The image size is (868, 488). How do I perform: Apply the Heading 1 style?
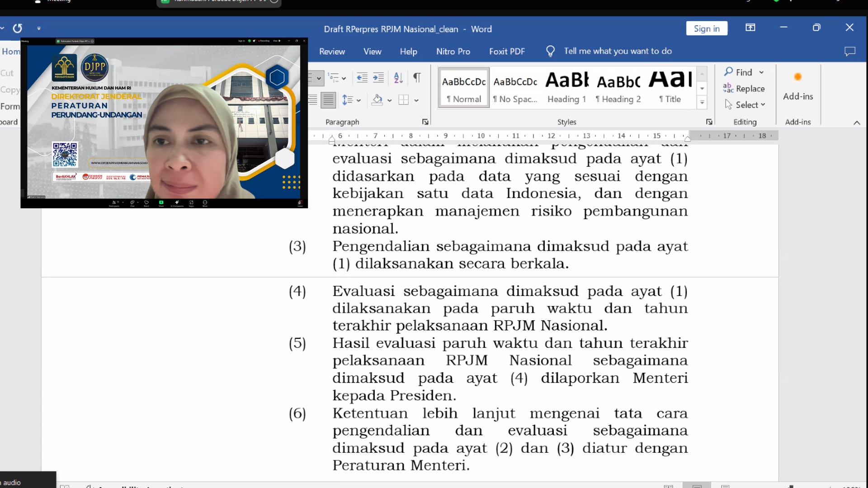pos(567,88)
